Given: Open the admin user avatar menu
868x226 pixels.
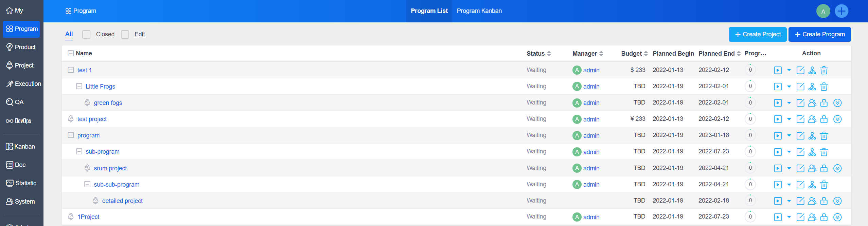Looking at the screenshot, I should (x=823, y=11).
